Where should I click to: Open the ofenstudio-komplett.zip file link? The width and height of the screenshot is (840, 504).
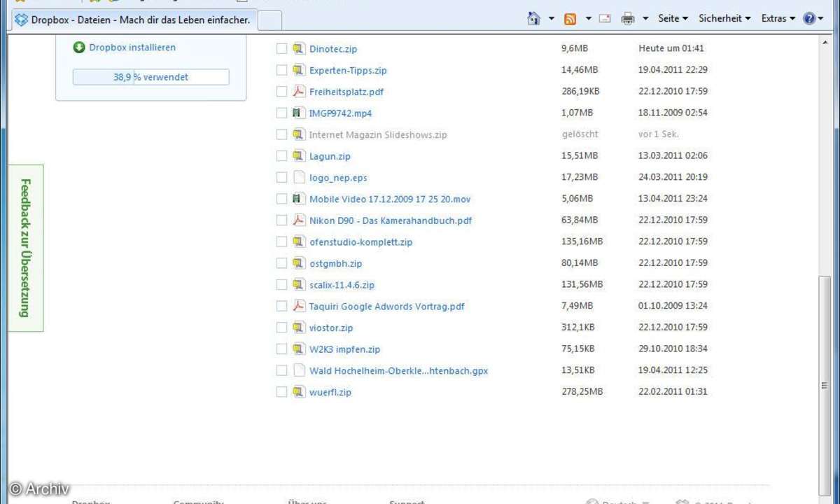360,242
